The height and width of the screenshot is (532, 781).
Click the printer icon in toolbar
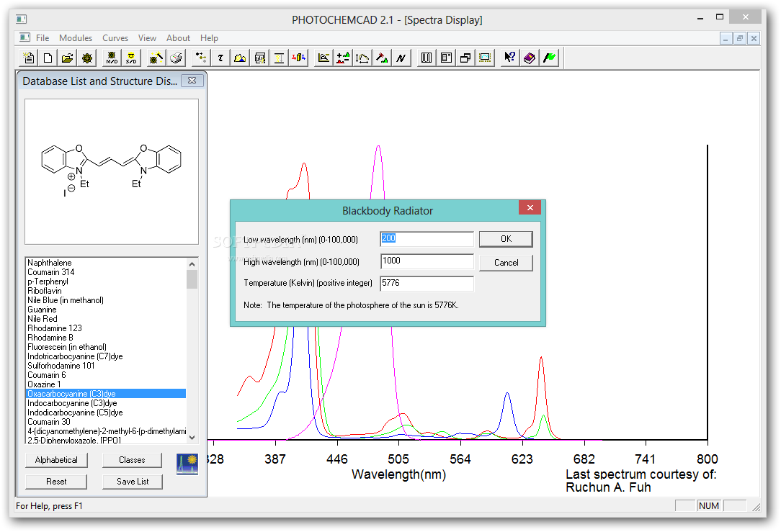pos(176,58)
